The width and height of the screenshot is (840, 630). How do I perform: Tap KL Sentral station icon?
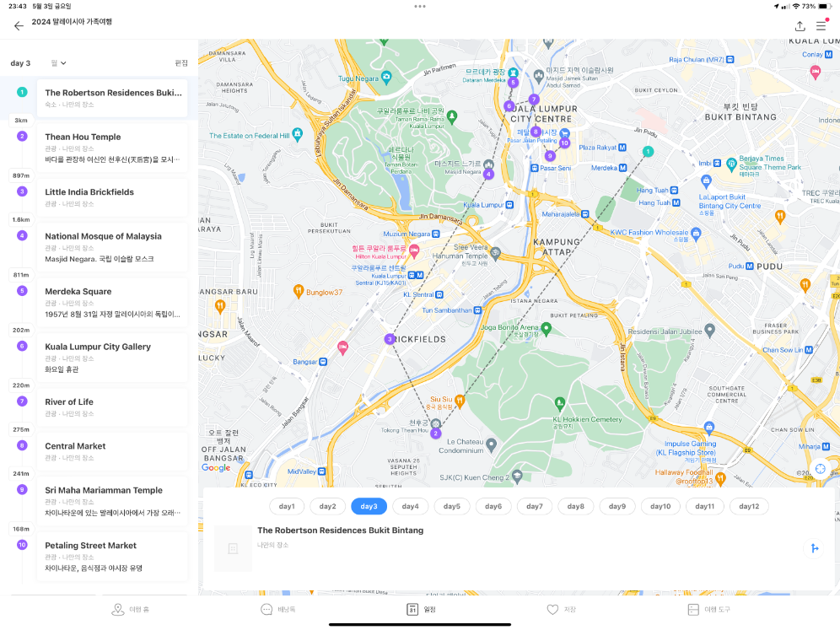click(439, 294)
